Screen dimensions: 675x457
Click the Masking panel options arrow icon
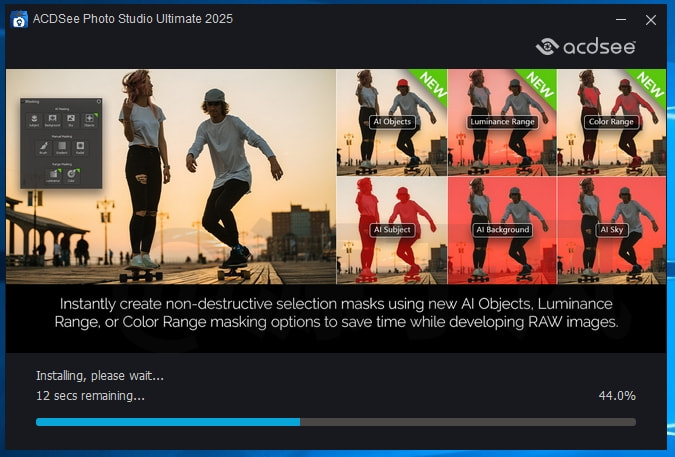click(x=99, y=102)
